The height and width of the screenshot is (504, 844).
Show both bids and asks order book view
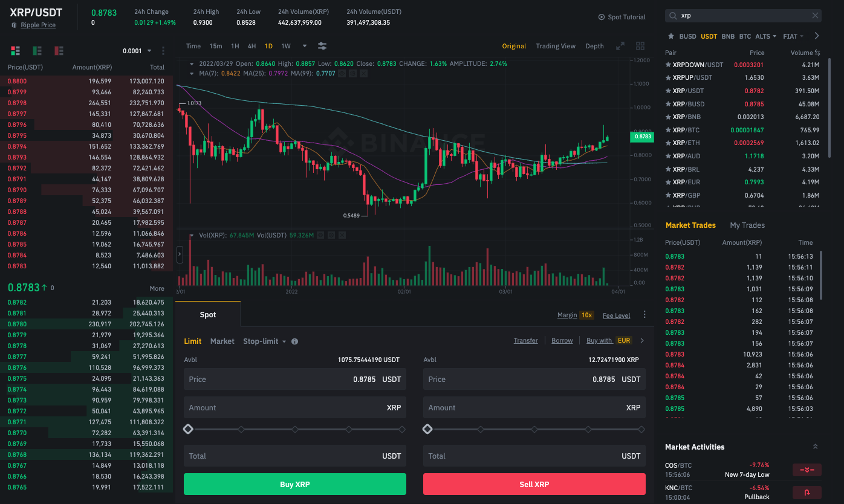(x=16, y=51)
